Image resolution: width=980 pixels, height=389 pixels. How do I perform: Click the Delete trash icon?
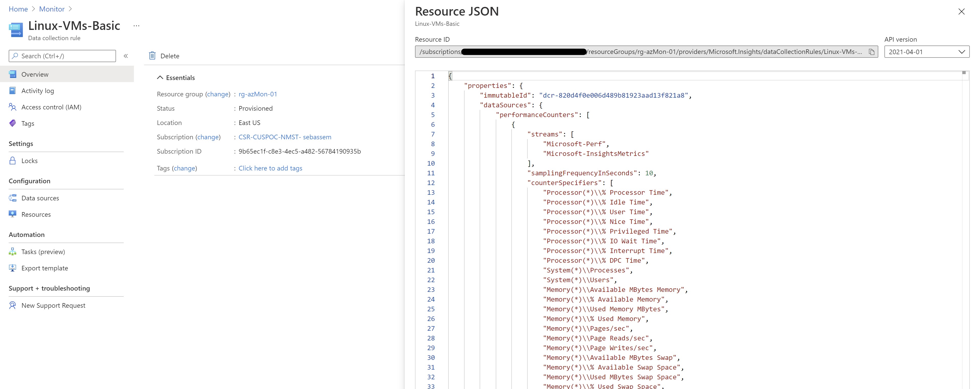(152, 55)
